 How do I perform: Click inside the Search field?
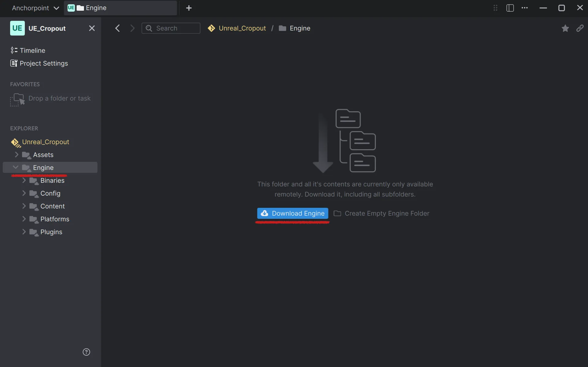[x=171, y=28]
